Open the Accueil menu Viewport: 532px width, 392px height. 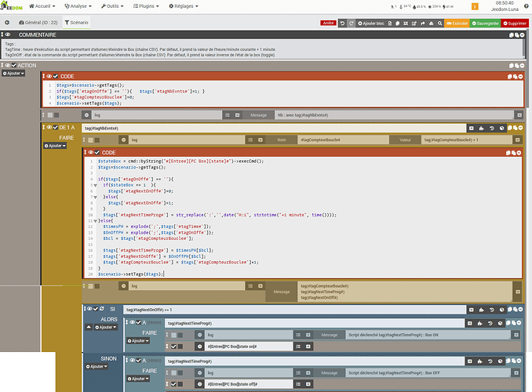click(x=42, y=6)
